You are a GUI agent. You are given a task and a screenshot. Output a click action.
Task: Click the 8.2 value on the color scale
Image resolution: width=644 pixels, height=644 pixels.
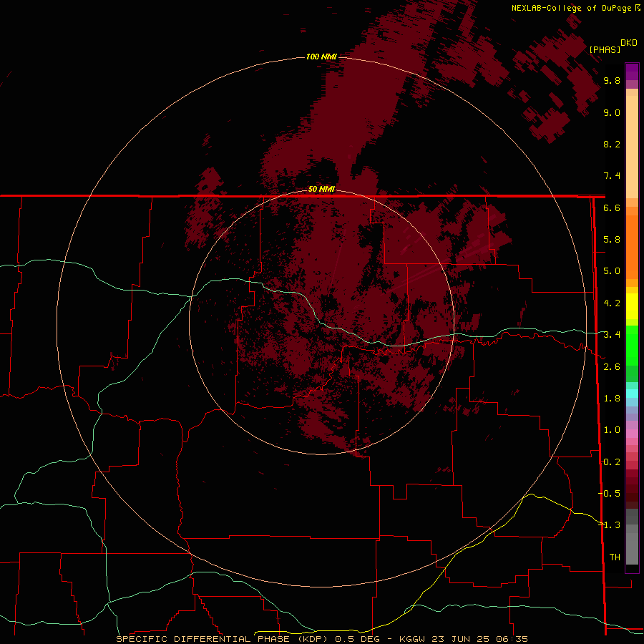612,144
